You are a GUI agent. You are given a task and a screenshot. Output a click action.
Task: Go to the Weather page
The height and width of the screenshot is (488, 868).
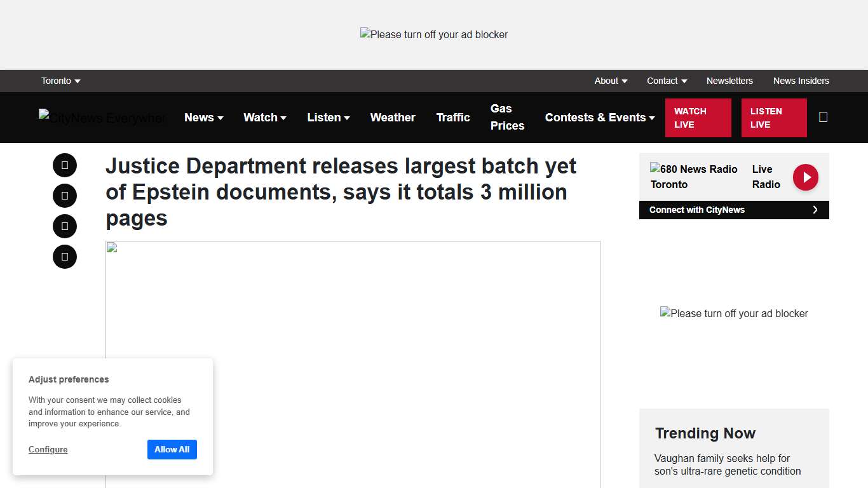(x=393, y=118)
